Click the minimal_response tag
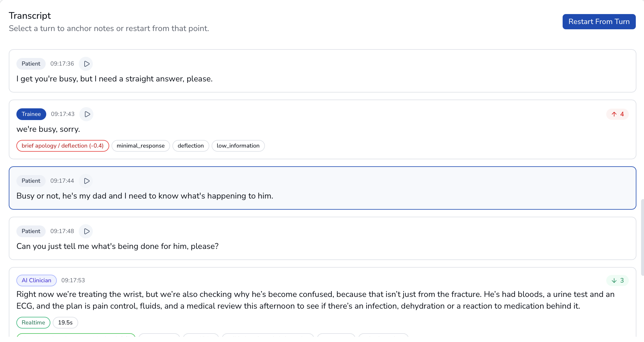The width and height of the screenshot is (644, 342). tap(141, 146)
